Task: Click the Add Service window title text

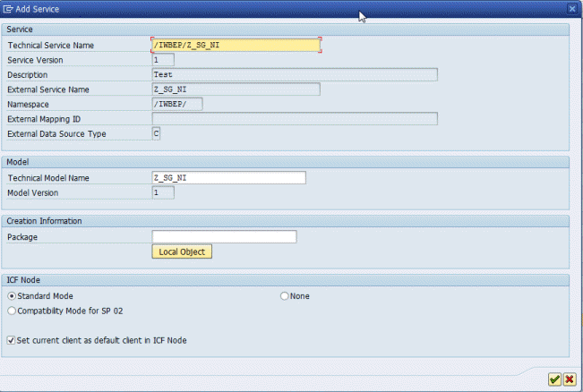Action: 38,9
